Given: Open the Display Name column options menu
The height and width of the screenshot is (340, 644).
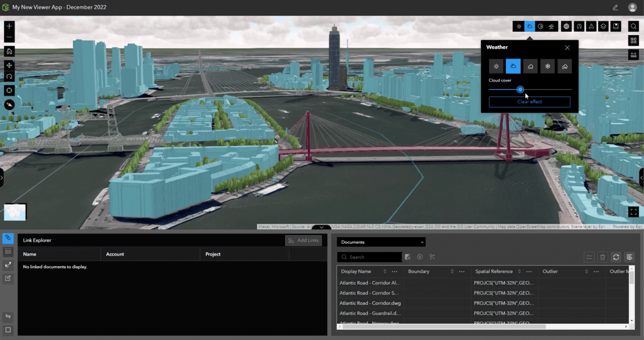Looking at the screenshot, I should coord(394,271).
